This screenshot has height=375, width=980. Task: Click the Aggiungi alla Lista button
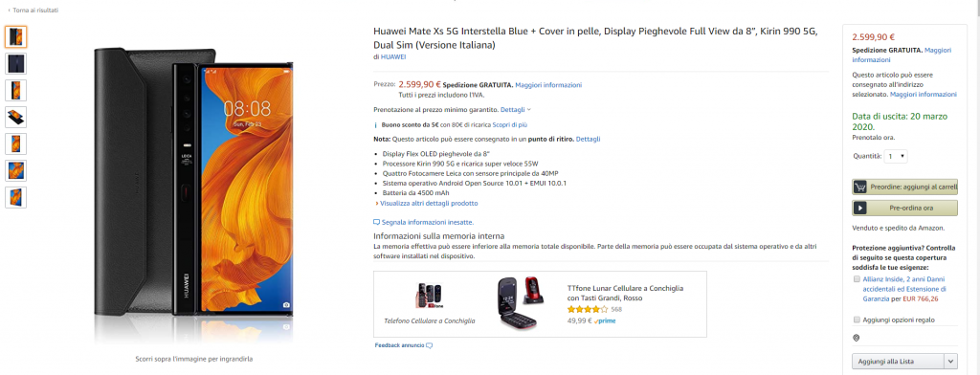click(898, 362)
